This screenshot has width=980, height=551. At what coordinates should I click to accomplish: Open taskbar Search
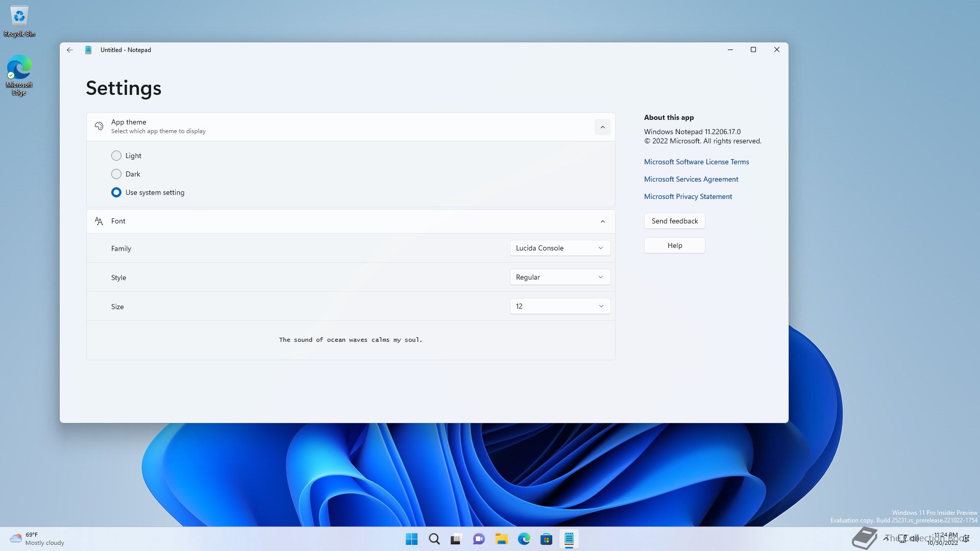pyautogui.click(x=434, y=539)
